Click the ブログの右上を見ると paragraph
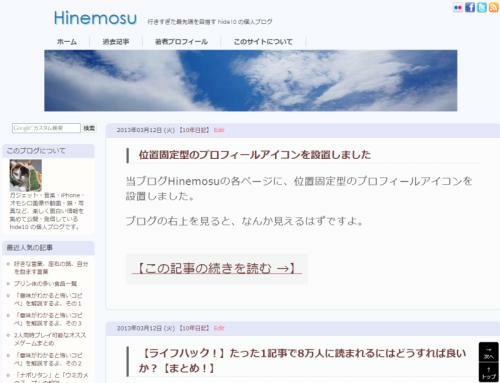The image size is (500, 383). tap(245, 221)
